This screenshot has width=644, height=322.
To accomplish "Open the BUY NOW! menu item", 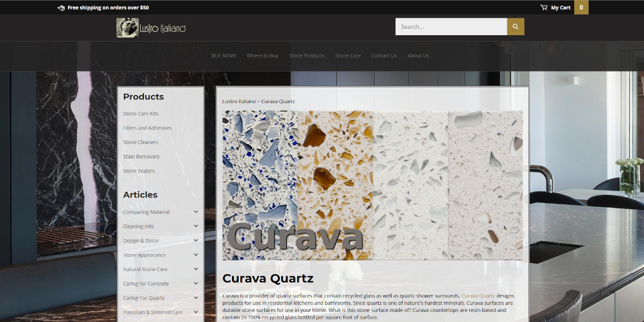I will click(223, 55).
